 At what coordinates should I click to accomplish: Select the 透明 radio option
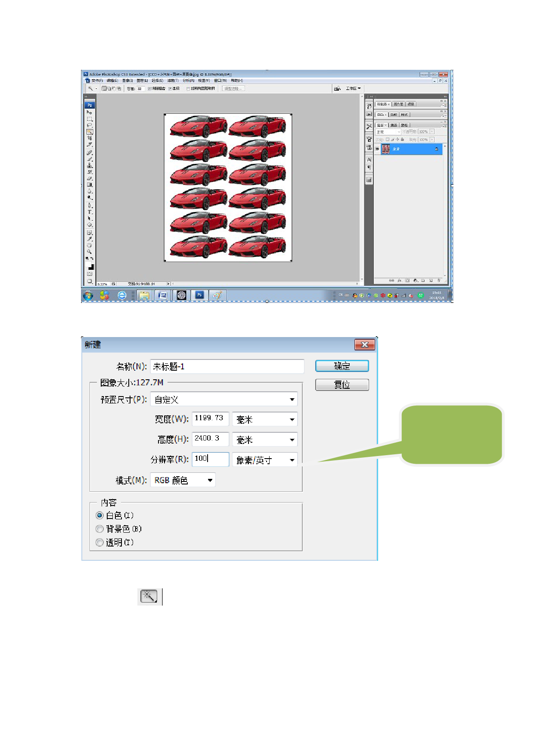[x=99, y=543]
